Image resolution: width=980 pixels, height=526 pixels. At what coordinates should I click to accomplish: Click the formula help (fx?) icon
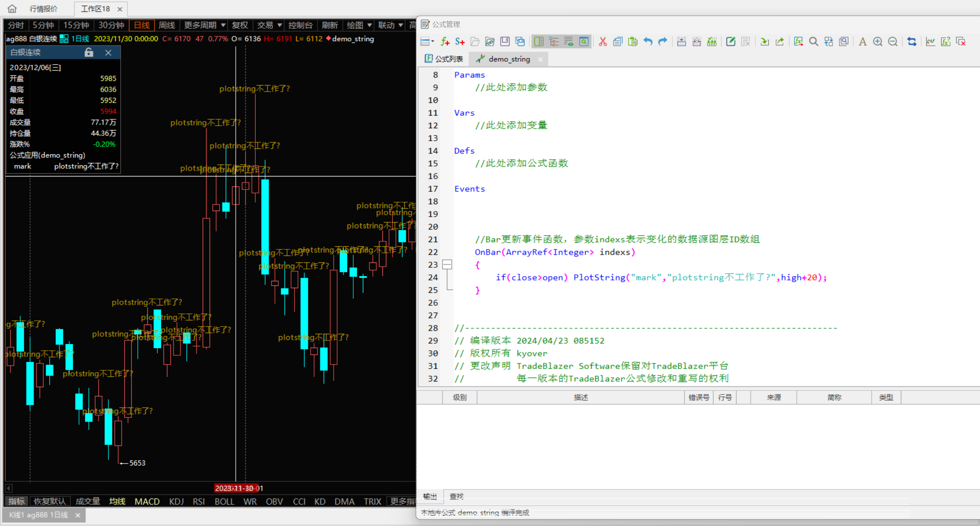[945, 41]
